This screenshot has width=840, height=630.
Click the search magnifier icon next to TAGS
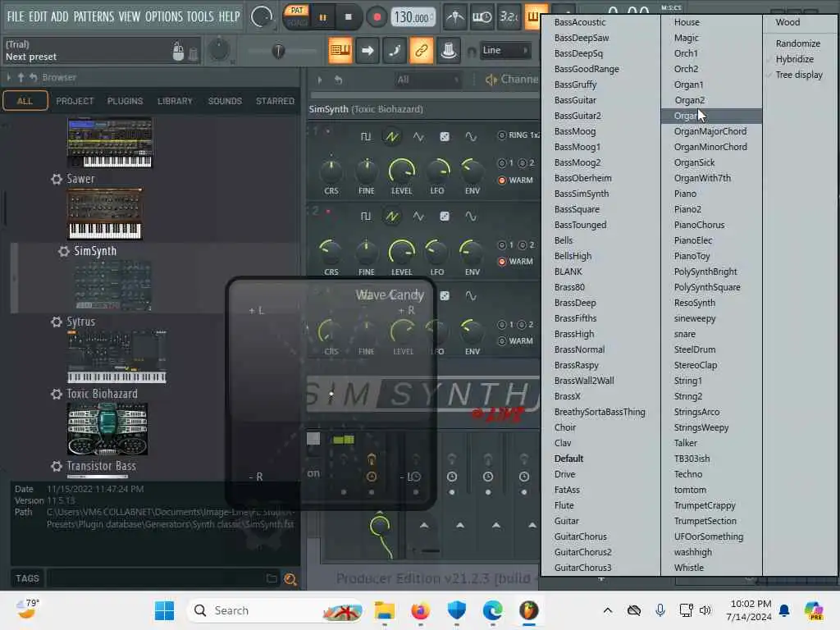(290, 578)
